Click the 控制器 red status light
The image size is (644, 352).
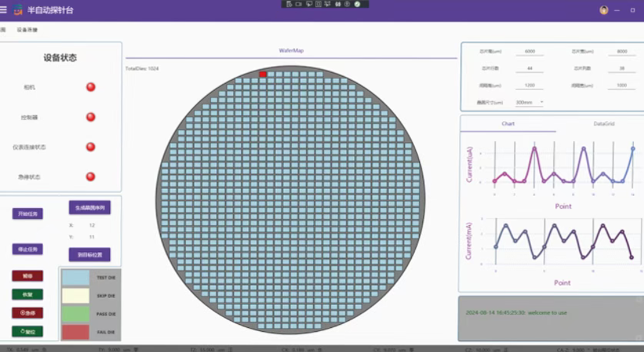pyautogui.click(x=91, y=117)
